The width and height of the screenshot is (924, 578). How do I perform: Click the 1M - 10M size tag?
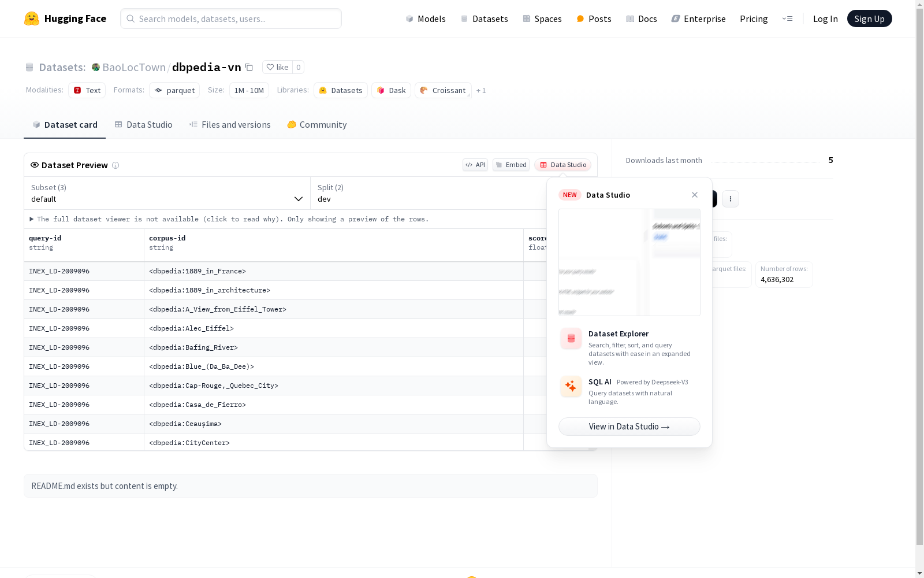click(x=249, y=90)
